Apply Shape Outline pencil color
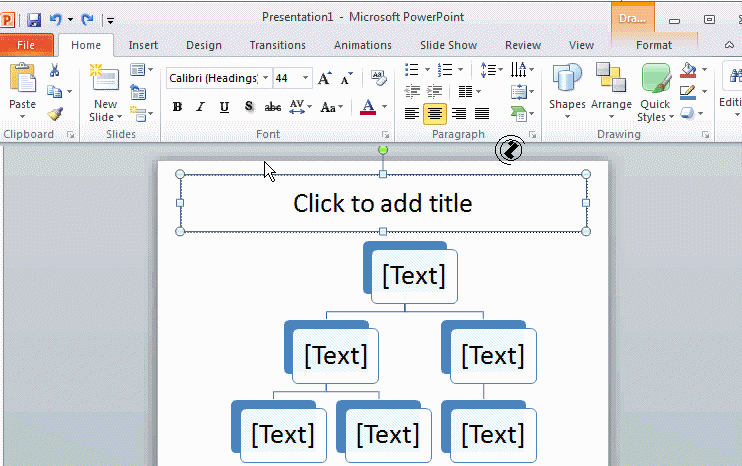The width and height of the screenshot is (742, 466). [688, 92]
